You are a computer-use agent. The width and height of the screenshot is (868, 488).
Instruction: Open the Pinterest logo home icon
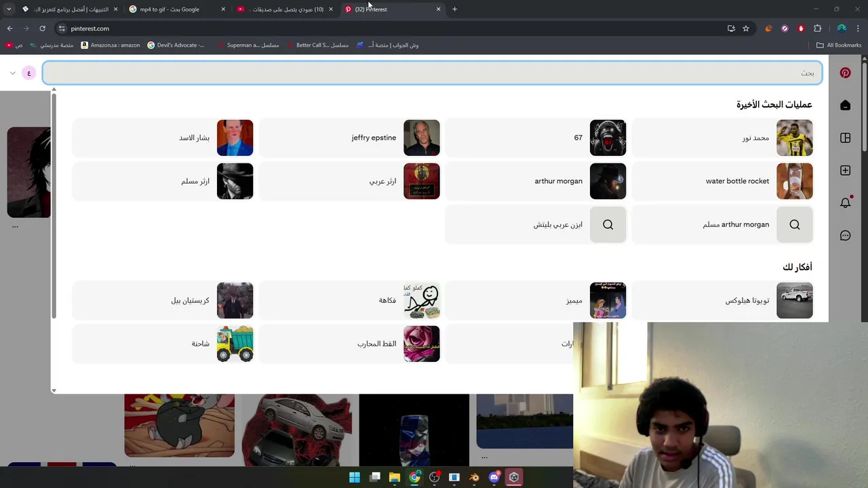coord(845,73)
